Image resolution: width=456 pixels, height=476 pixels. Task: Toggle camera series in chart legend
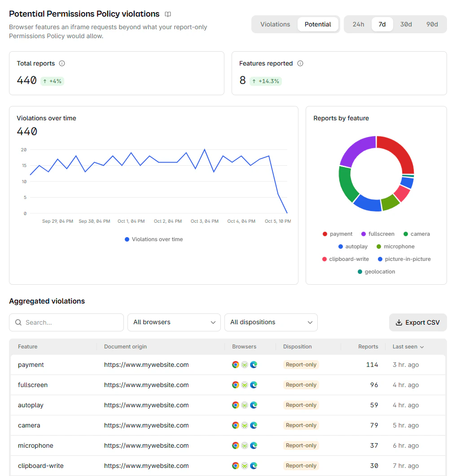pos(417,234)
